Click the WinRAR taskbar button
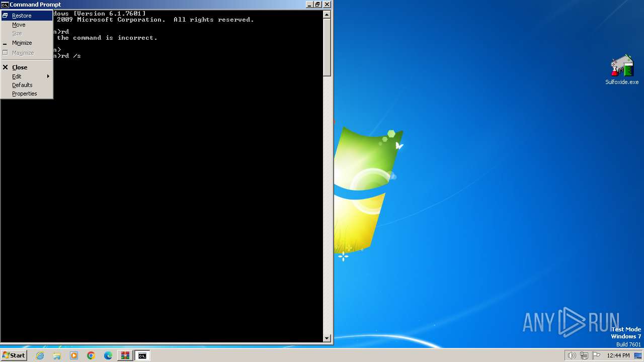This screenshot has height=362, width=644. [x=125, y=355]
